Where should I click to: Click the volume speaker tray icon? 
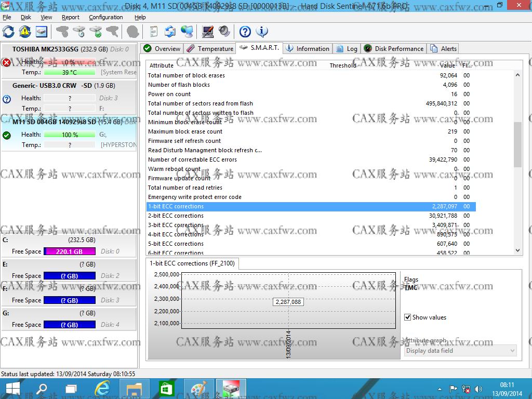point(478,389)
